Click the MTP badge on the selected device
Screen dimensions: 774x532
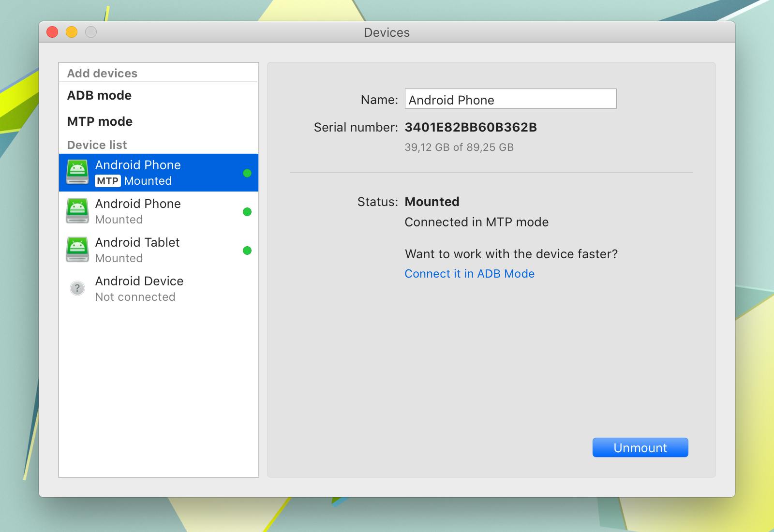(108, 181)
